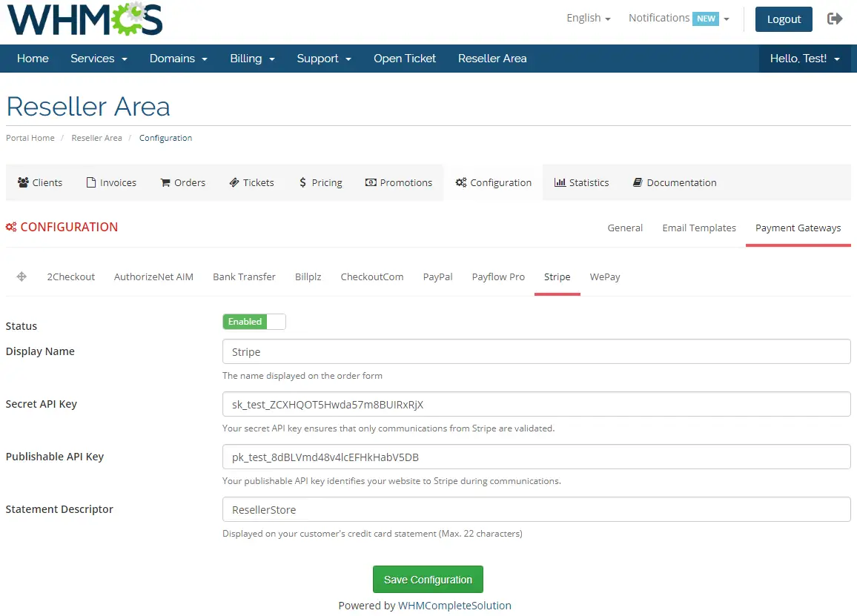
Task: Open Tickets tab with tag icon
Action: click(251, 182)
